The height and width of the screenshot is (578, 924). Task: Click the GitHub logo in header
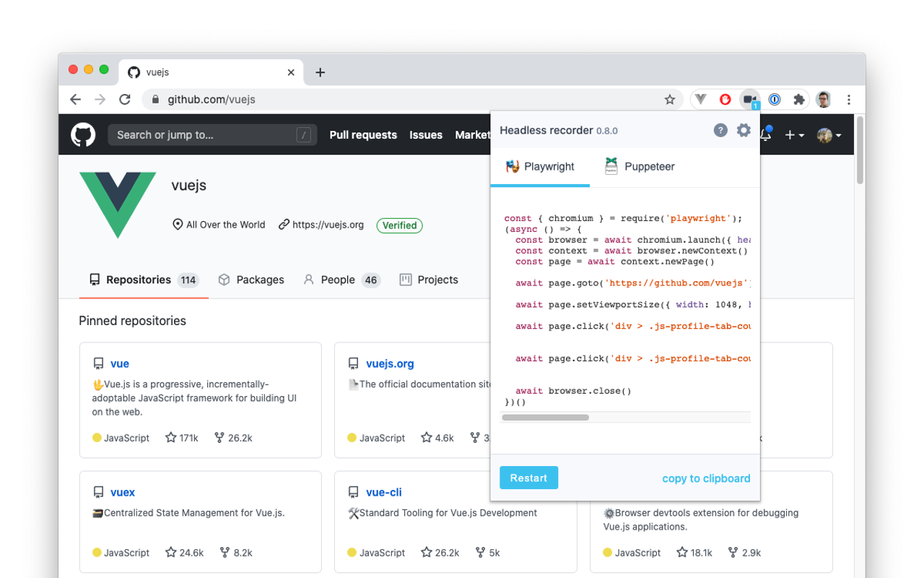83,134
